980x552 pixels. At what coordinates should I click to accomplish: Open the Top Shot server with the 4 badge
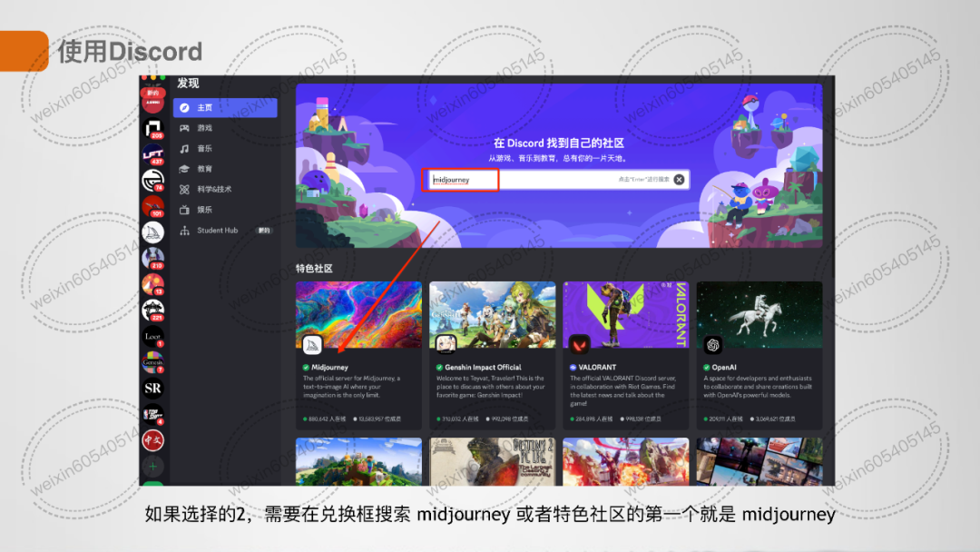tap(152, 414)
